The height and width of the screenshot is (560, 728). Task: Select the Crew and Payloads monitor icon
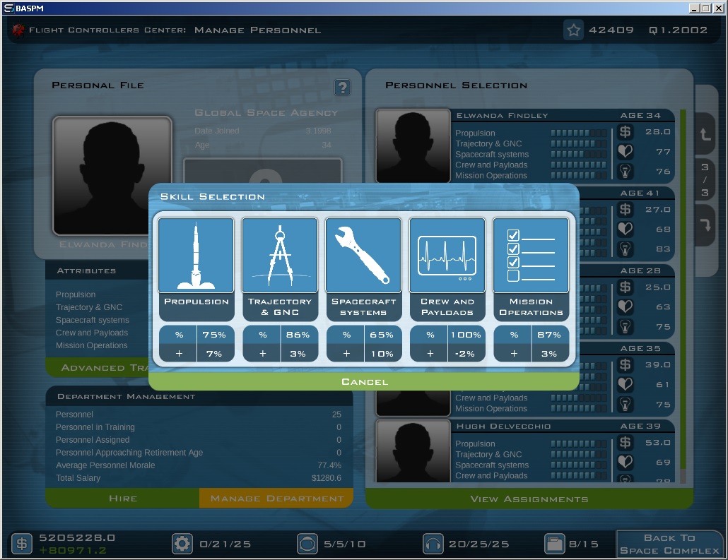pyautogui.click(x=447, y=255)
